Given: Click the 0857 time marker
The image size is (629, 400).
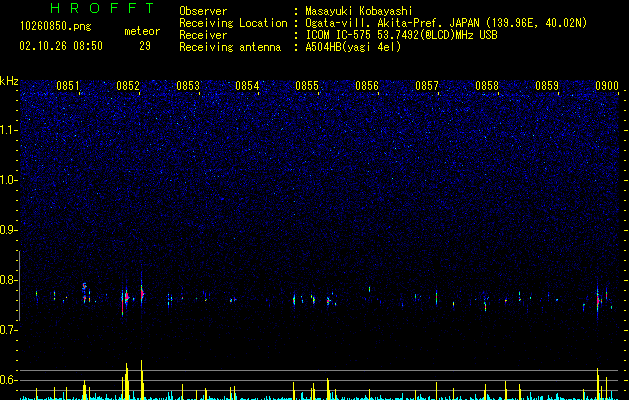Looking at the screenshot, I should (427, 86).
